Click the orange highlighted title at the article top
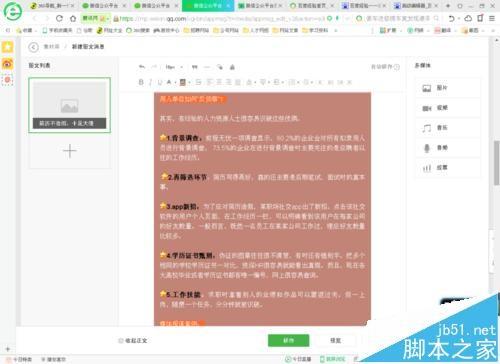Viewport: 500px width, 364px height. tap(193, 99)
